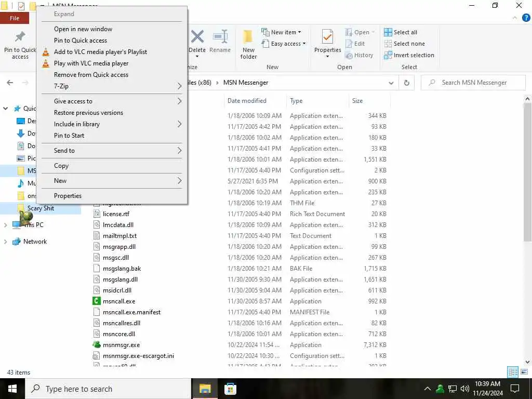Open Microsoft Store from the taskbar
This screenshot has height=399, width=532.
pos(230,389)
